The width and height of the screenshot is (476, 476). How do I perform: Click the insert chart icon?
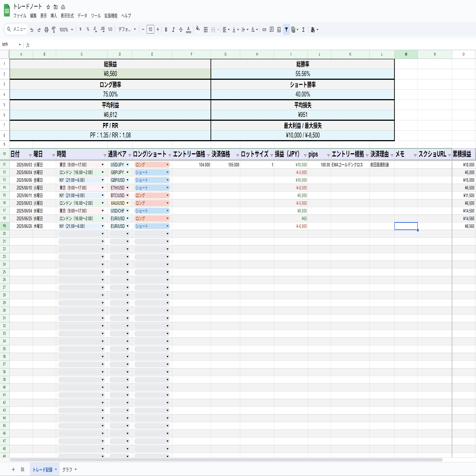tap(279, 30)
